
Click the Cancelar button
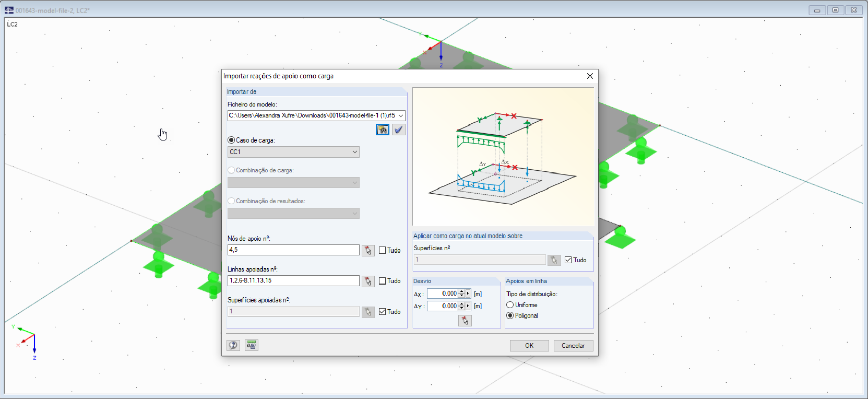coord(573,346)
